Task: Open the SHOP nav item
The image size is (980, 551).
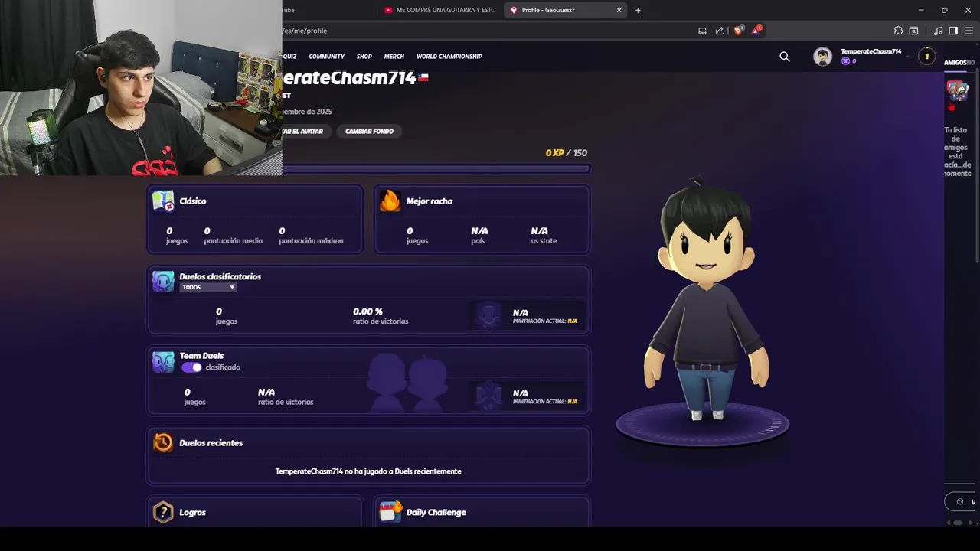Action: pyautogui.click(x=364, y=57)
